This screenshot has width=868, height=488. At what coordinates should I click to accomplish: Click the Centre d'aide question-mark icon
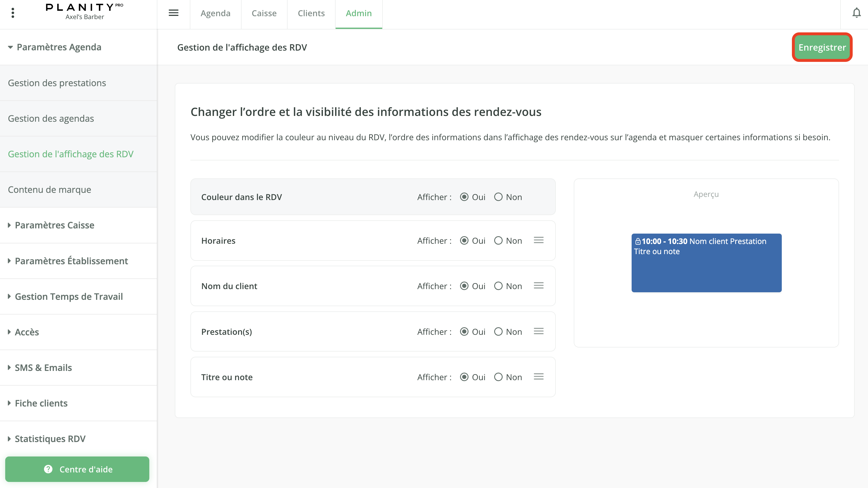click(x=48, y=469)
